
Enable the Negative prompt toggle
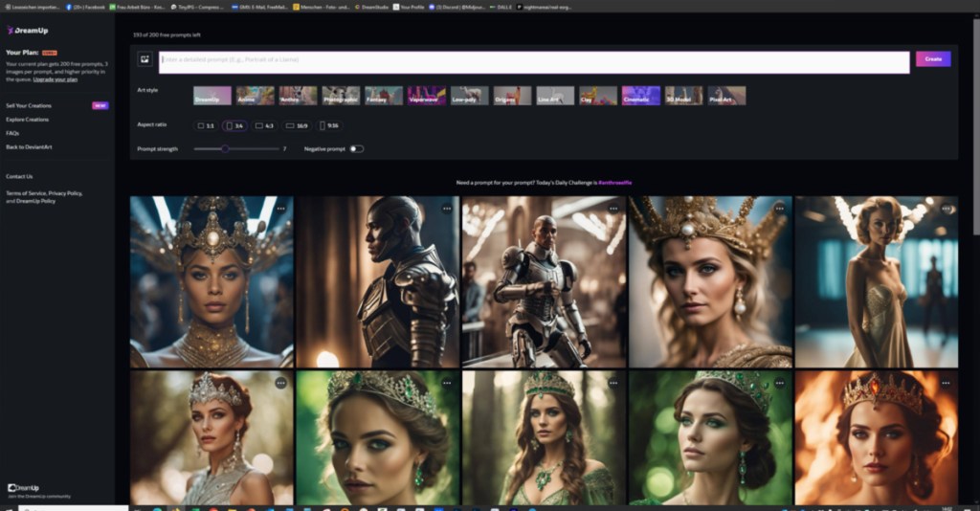(356, 148)
